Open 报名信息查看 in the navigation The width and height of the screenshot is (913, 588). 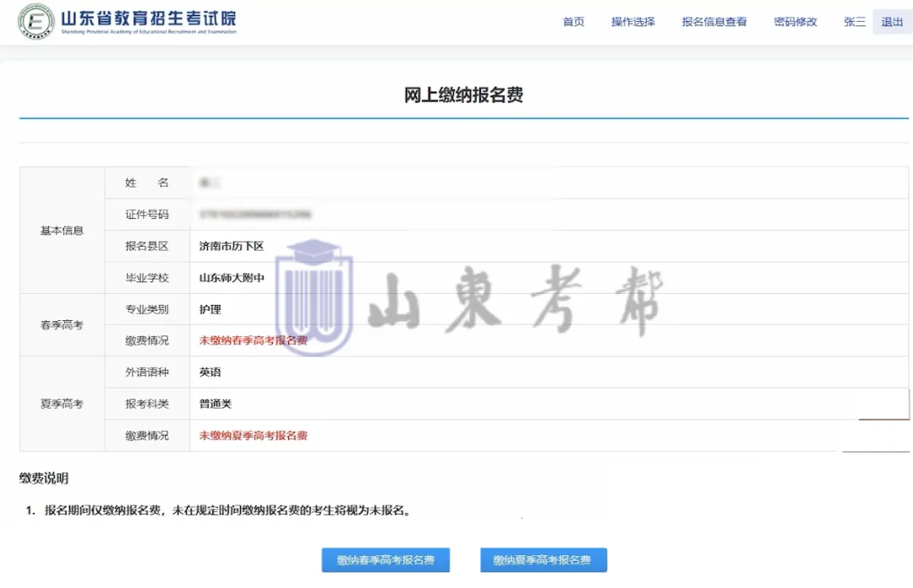pos(713,22)
